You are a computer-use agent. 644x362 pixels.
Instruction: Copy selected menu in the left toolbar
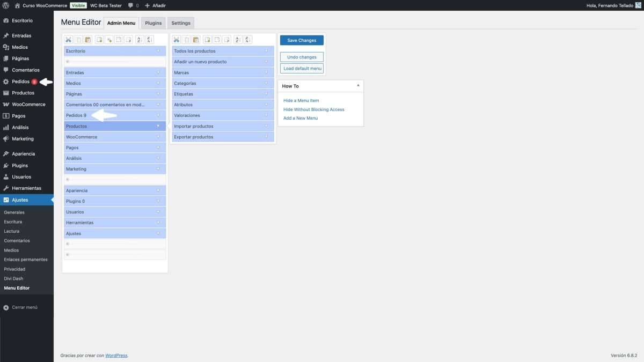click(78, 40)
